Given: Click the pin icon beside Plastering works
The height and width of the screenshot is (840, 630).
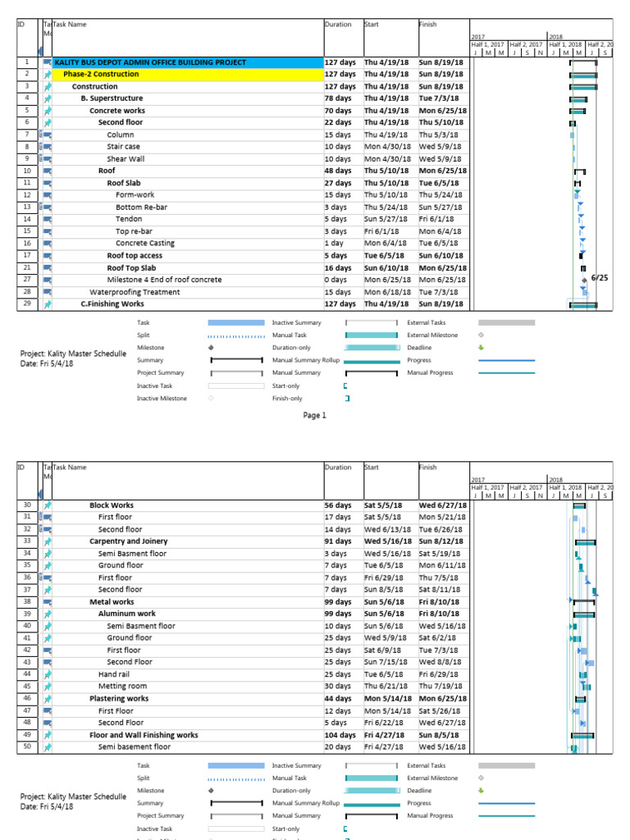Looking at the screenshot, I should (x=48, y=699).
